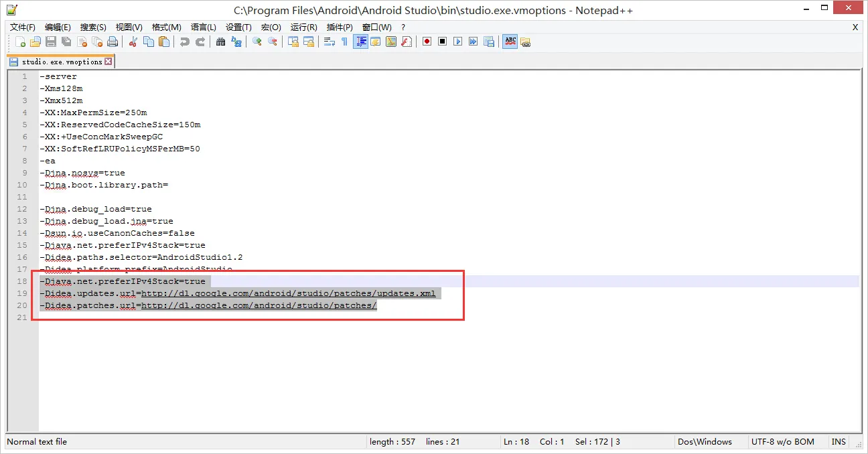Click the New file toolbar icon
Image resolution: width=868 pixels, height=454 pixels.
click(21, 42)
